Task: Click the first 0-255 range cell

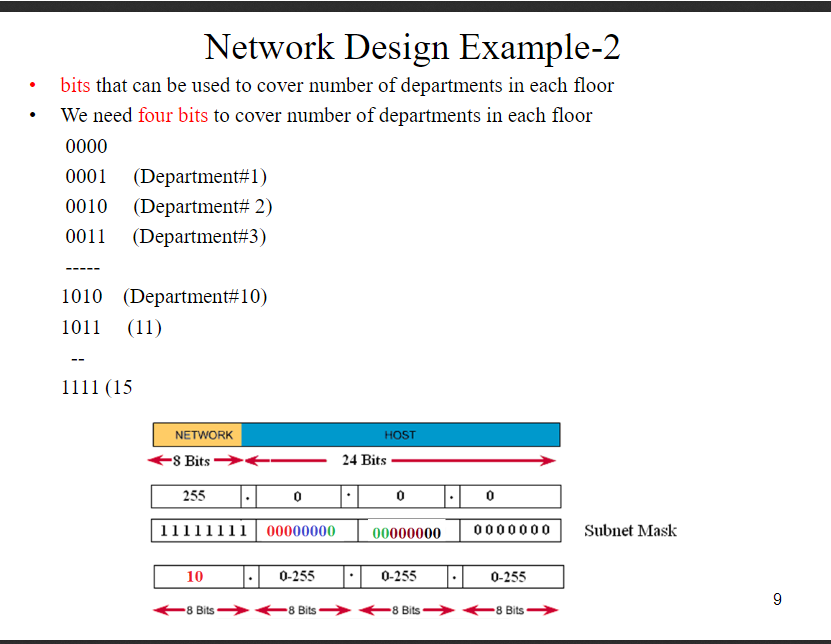Action: tap(299, 576)
